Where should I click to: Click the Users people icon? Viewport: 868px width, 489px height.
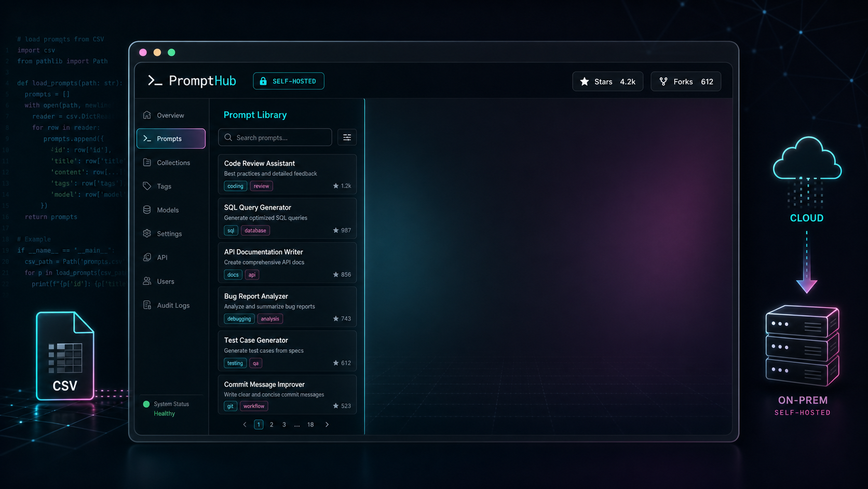point(147,281)
